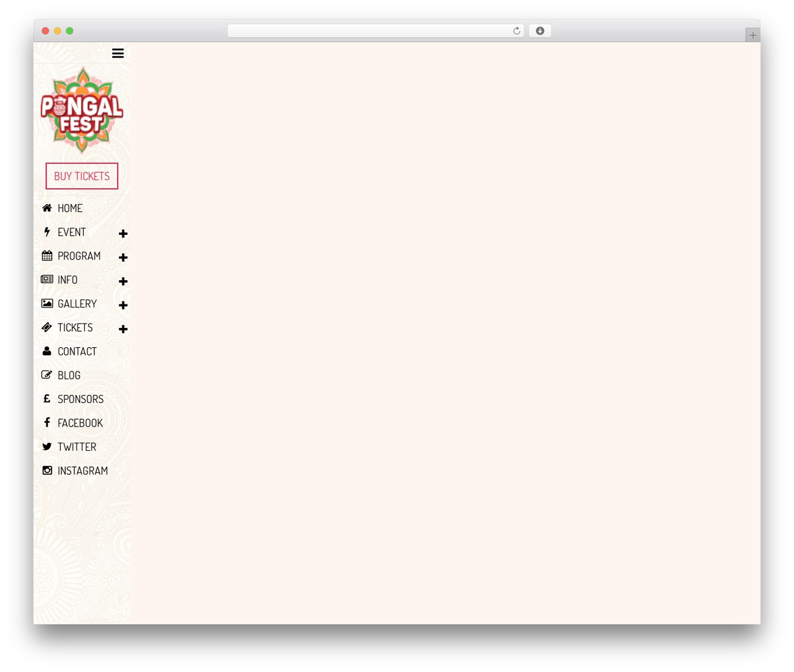Open the Event menu item
The height and width of the screenshot is (672, 794).
[x=72, y=232]
